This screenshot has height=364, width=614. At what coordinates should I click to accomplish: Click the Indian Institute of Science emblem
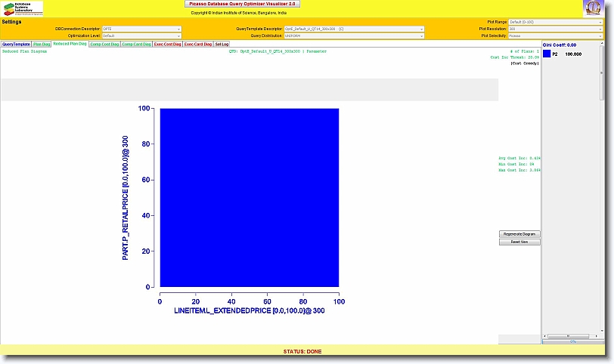point(593,8)
